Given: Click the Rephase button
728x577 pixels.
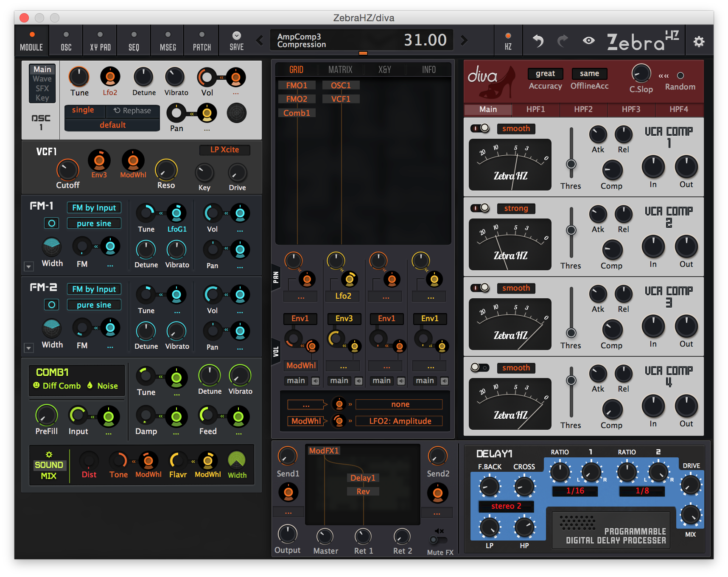Looking at the screenshot, I should [x=132, y=111].
